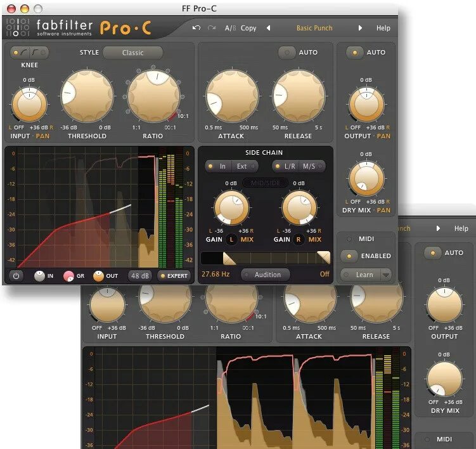Open Help in the back window
Image resolution: width=476 pixels, height=449 pixels.
tap(461, 228)
